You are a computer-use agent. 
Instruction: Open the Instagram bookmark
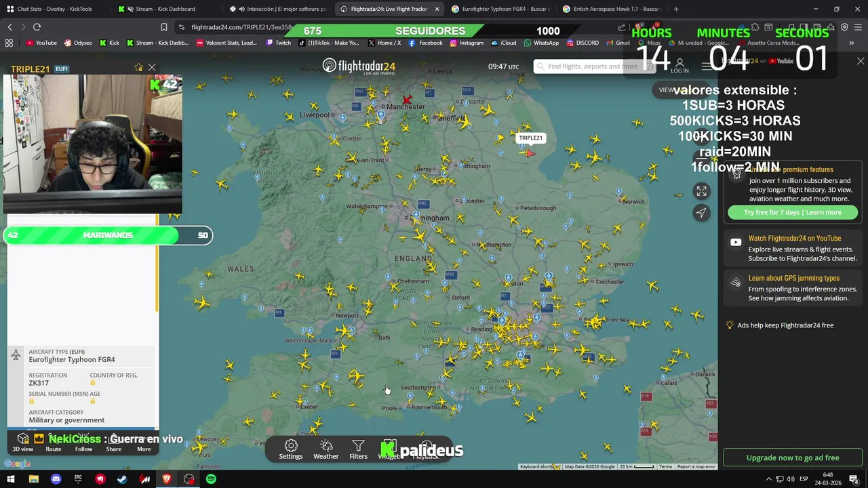[x=466, y=43]
